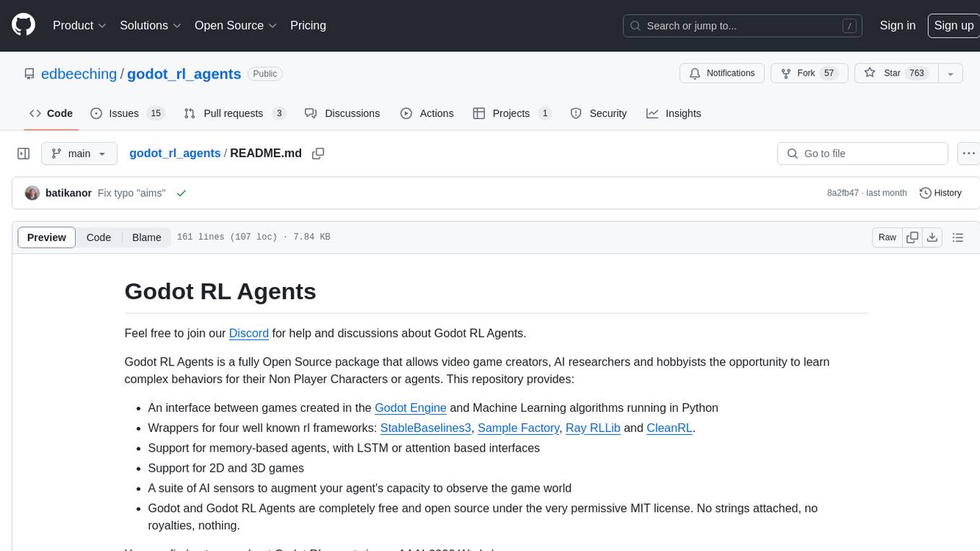The height and width of the screenshot is (551, 980).
Task: Click the Godot RL Agents heading
Action: point(220,291)
